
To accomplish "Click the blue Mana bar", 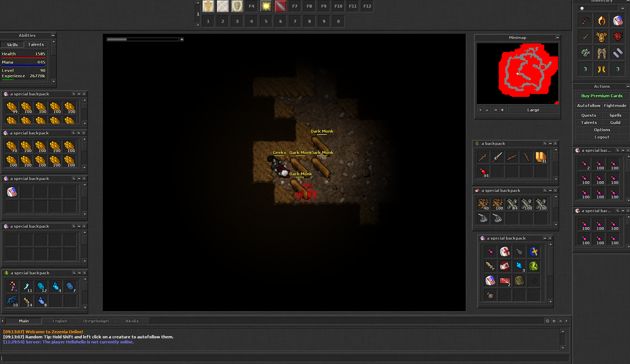I will 24,66.
